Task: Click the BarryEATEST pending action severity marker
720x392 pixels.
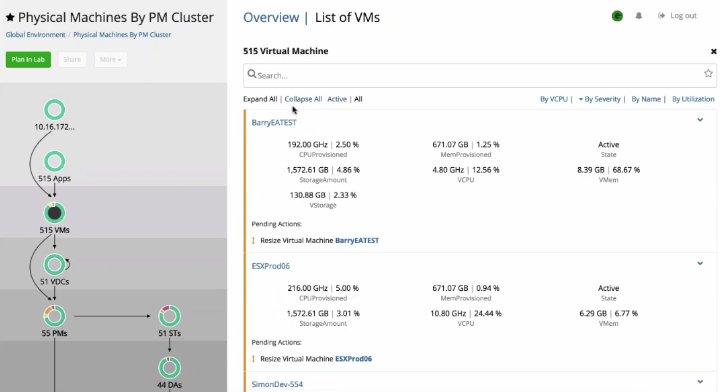Action: tap(253, 241)
